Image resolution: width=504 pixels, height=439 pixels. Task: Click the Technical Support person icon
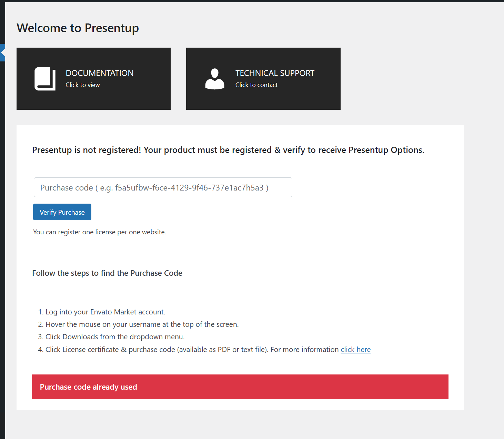tap(214, 79)
